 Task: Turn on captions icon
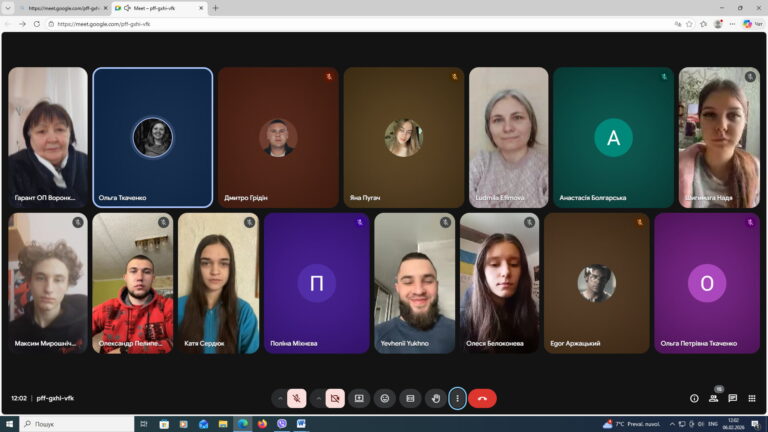click(x=409, y=398)
